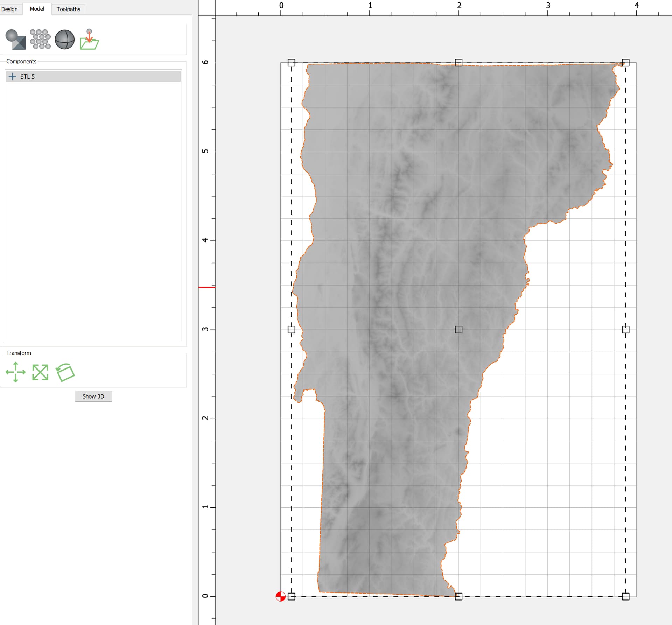The width and height of the screenshot is (672, 625).
Task: Click the top-center selection handle
Action: click(458, 63)
